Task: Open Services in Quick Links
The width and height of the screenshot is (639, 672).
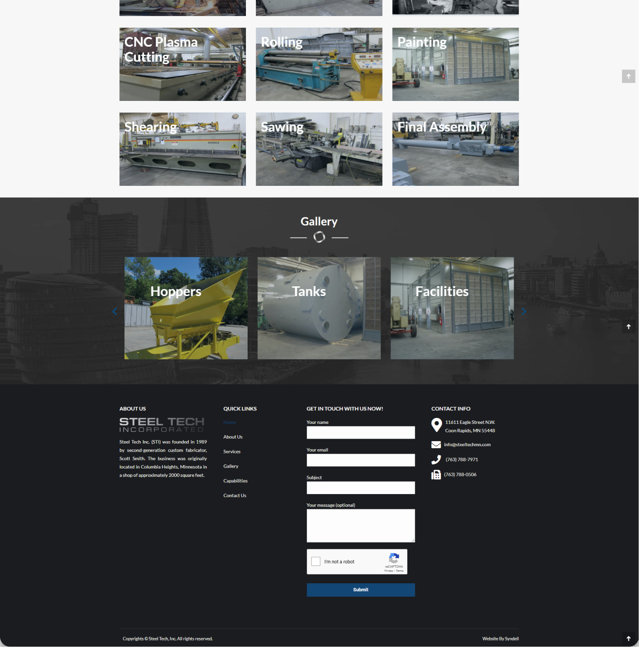Action: click(232, 452)
